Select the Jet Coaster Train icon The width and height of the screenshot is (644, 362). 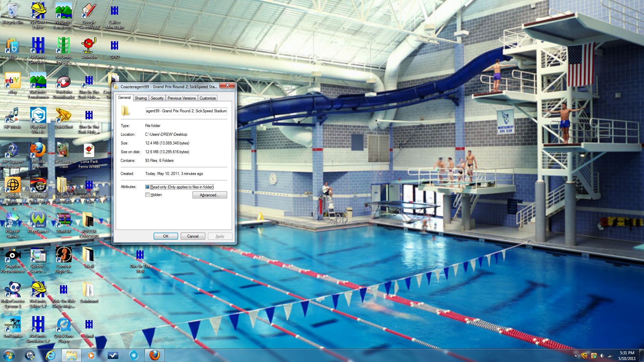[63, 155]
